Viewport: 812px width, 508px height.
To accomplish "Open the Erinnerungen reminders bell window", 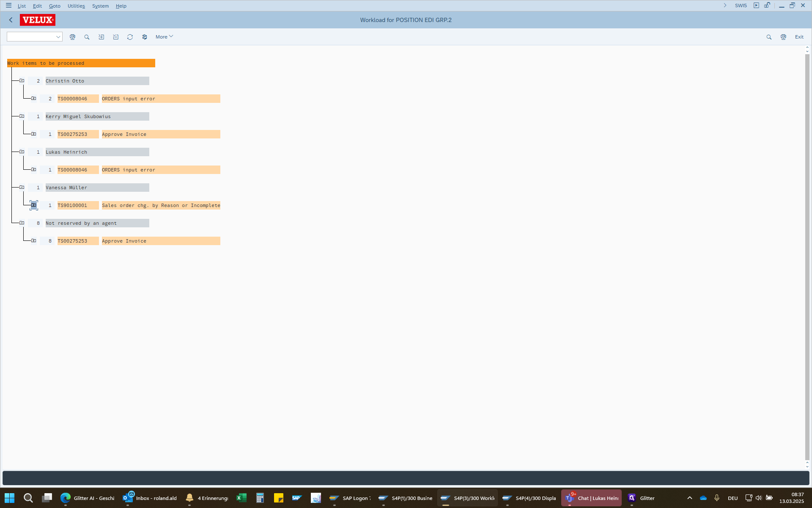I will tap(207, 498).
